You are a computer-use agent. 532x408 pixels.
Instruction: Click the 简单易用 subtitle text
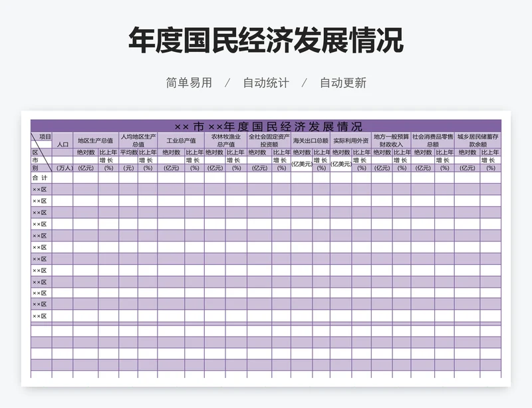pyautogui.click(x=189, y=83)
